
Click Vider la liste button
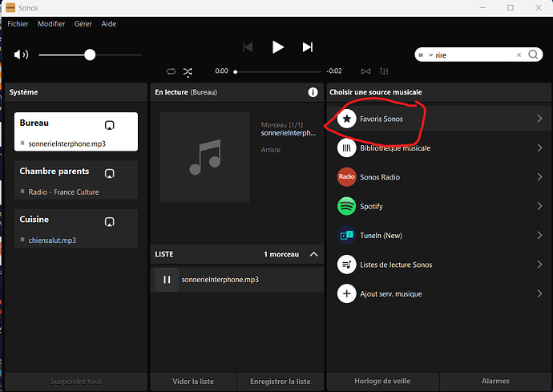(193, 382)
